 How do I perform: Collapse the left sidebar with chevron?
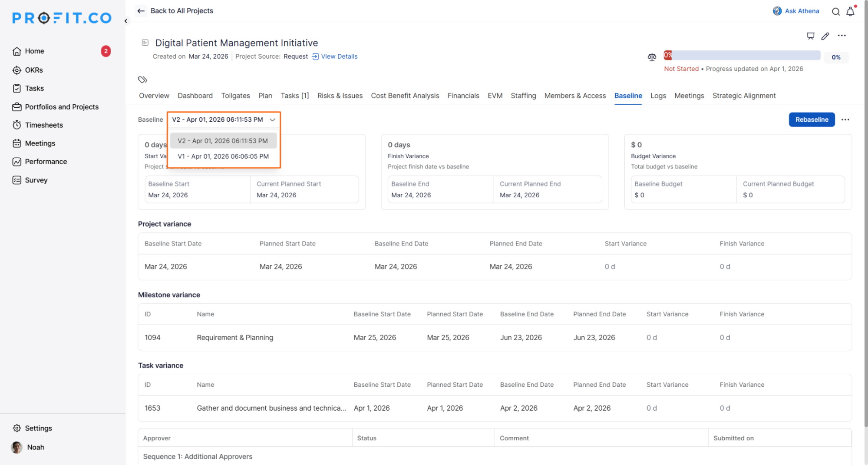[x=126, y=21]
